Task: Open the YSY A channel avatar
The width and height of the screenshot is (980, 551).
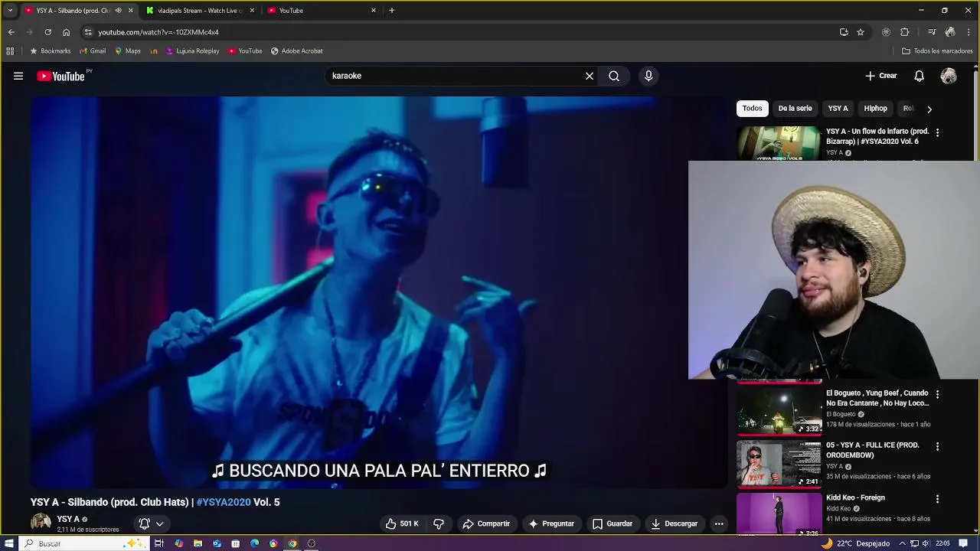Action: pos(41,523)
